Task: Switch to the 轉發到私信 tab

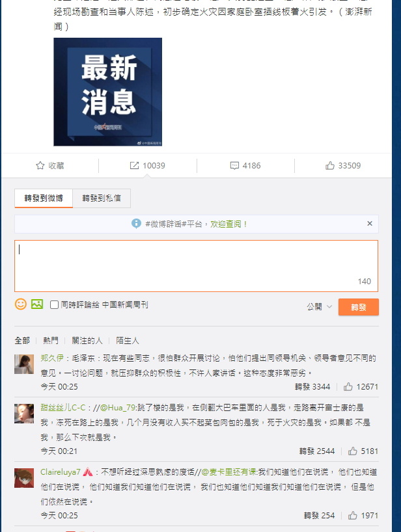Action: pos(102,198)
